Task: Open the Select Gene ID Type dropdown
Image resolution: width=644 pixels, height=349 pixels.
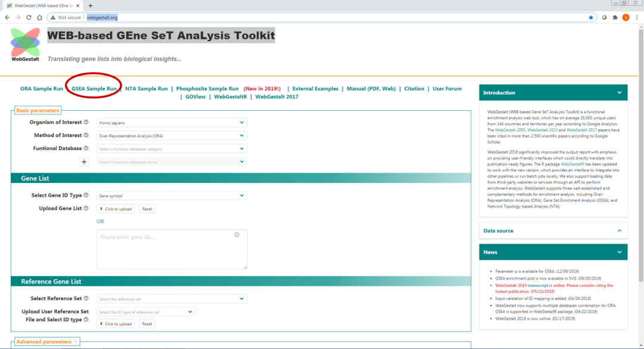Action: (x=172, y=195)
